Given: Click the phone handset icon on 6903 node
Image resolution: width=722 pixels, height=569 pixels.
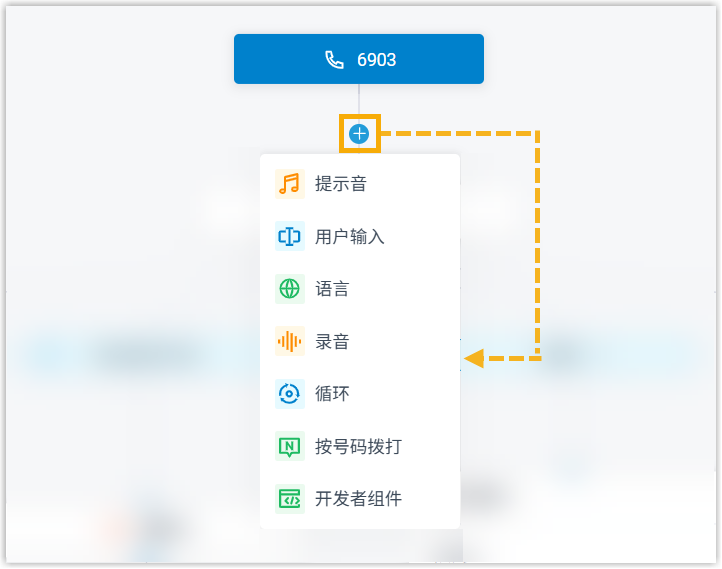Looking at the screenshot, I should pyautogui.click(x=334, y=60).
